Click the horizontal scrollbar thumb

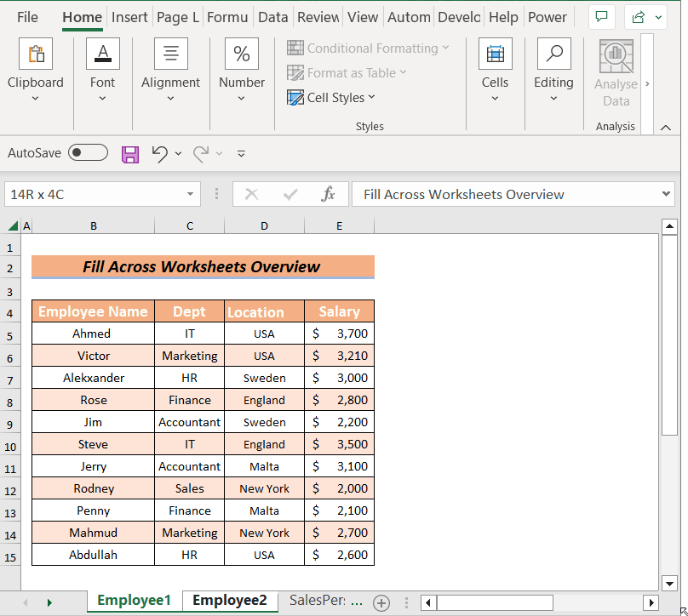[496, 602]
